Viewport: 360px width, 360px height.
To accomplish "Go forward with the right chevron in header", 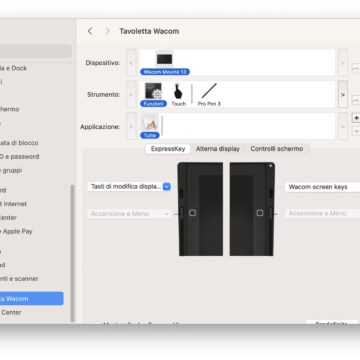I will pos(107,31).
